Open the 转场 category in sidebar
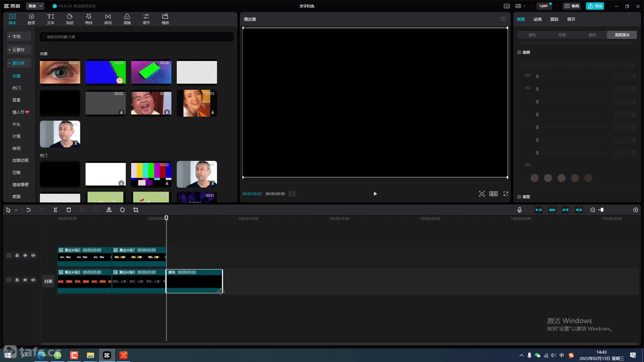This screenshot has height=362, width=644. 16,148
